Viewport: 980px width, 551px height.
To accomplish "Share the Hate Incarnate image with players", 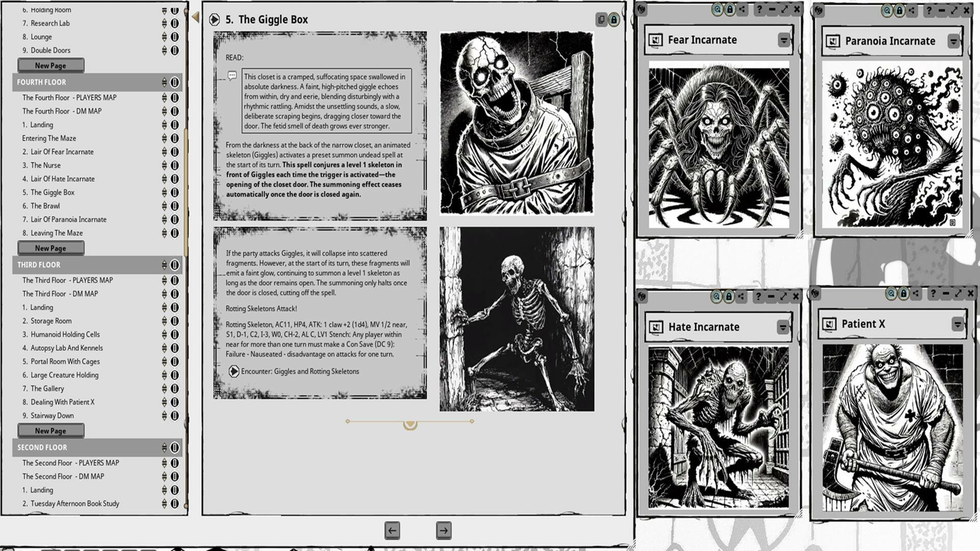I will coord(740,296).
